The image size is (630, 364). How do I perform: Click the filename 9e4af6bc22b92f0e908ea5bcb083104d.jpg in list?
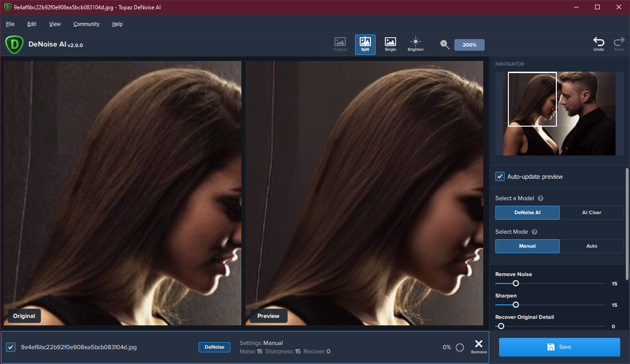tap(79, 347)
